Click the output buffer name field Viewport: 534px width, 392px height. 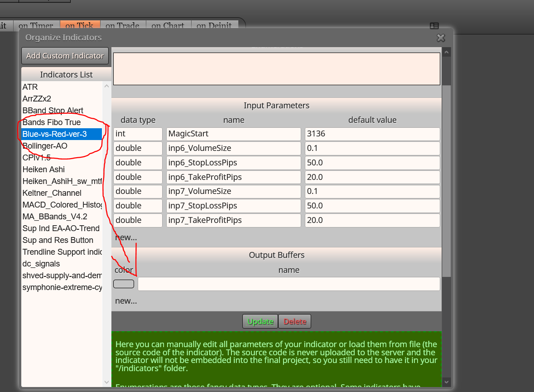click(x=289, y=284)
